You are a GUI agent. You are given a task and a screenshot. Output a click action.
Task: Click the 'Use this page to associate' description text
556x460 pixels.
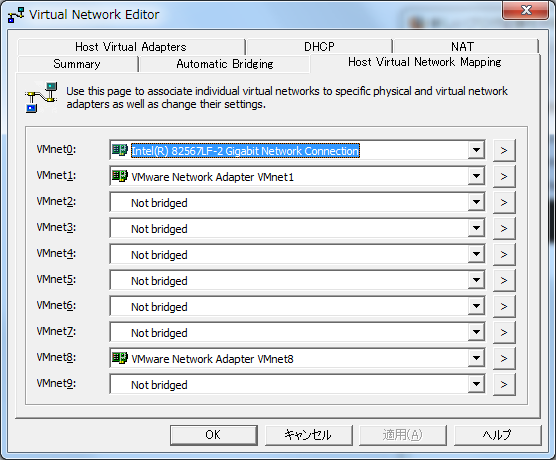[x=287, y=98]
